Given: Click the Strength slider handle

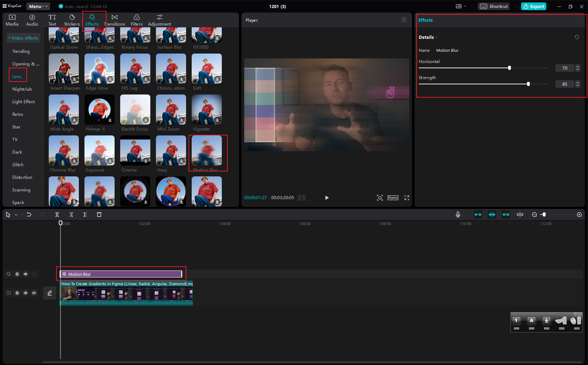Looking at the screenshot, I should point(528,84).
